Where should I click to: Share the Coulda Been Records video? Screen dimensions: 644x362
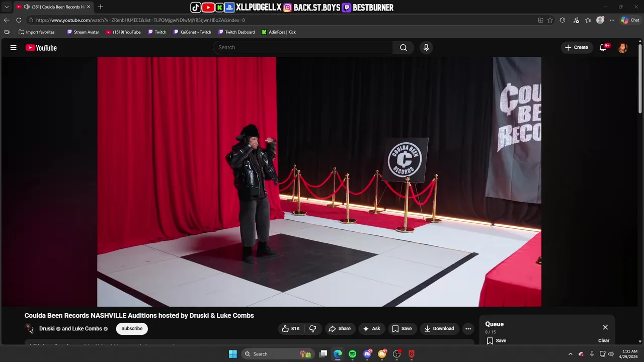click(340, 329)
